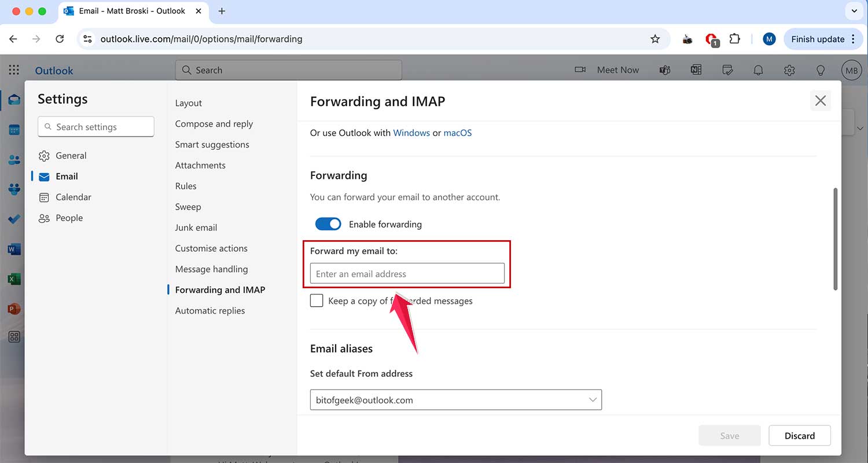
Task: Open the macOS Outlook download link
Action: [x=457, y=133]
